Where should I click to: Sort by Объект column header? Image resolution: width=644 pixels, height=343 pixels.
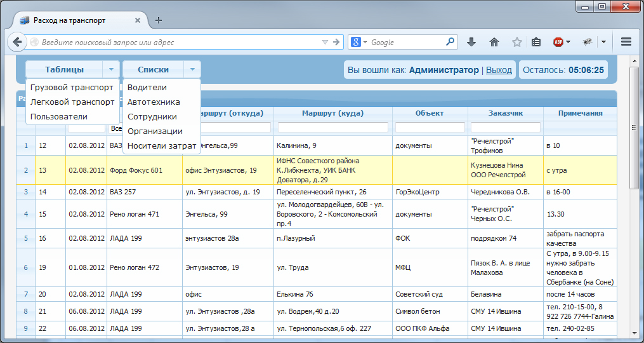tap(430, 113)
